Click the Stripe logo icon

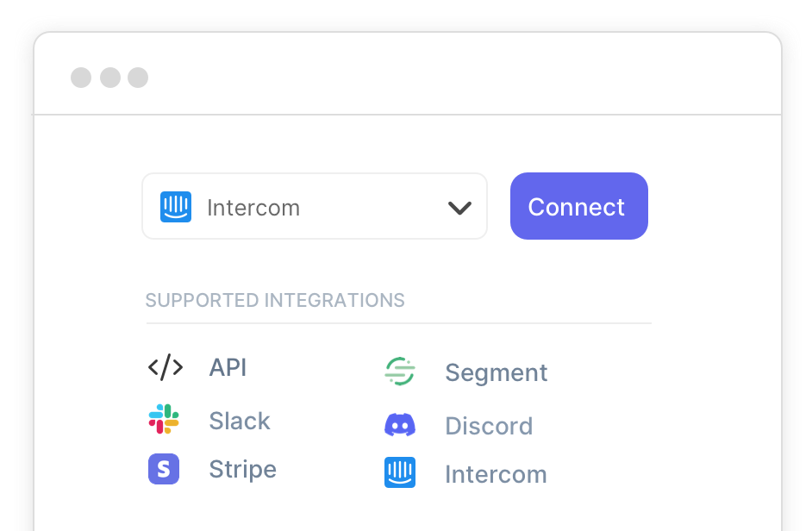pyautogui.click(x=164, y=469)
